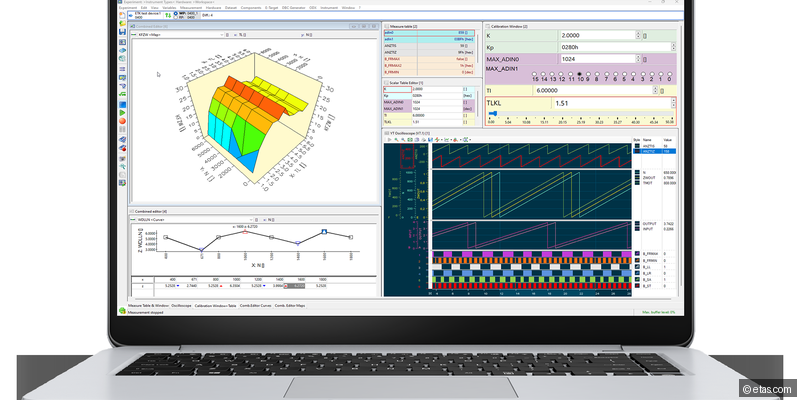Click the zoom-in magnifier in oscilloscope toolbar
800x400 pixels.
click(x=397, y=140)
